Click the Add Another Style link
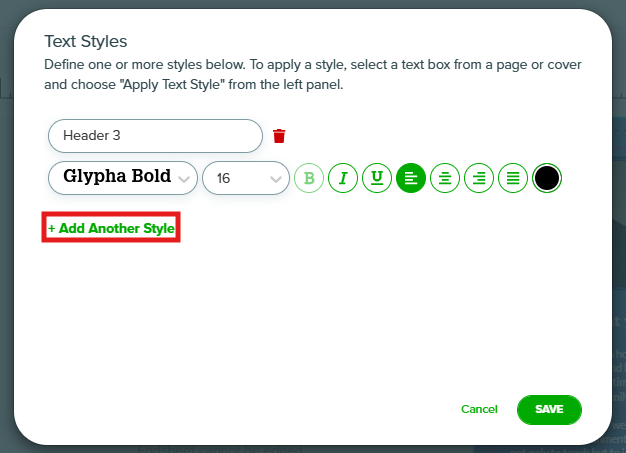 (111, 228)
